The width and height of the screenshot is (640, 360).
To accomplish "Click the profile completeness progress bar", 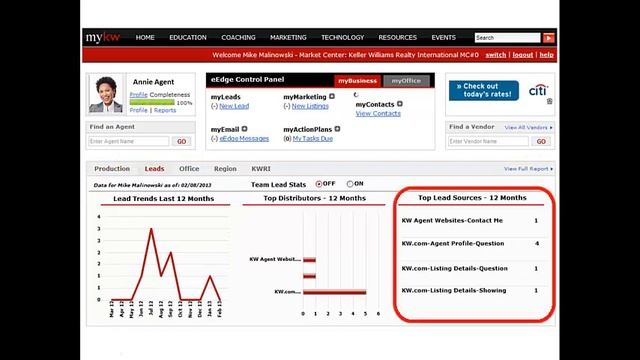I will [x=152, y=102].
